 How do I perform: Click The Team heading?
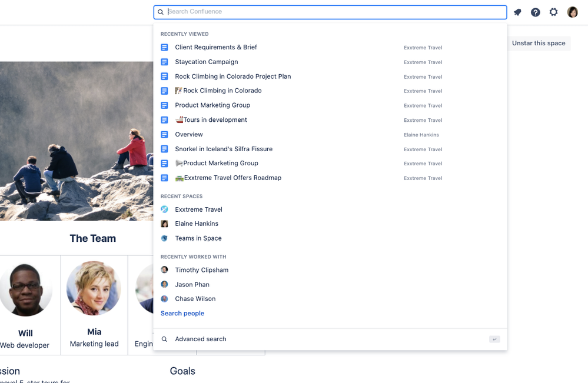92,238
